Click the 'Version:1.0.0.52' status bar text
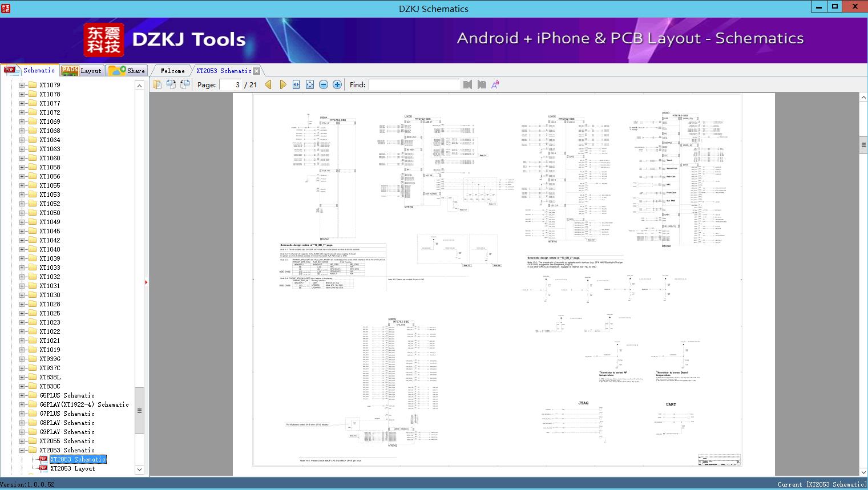 (28, 484)
